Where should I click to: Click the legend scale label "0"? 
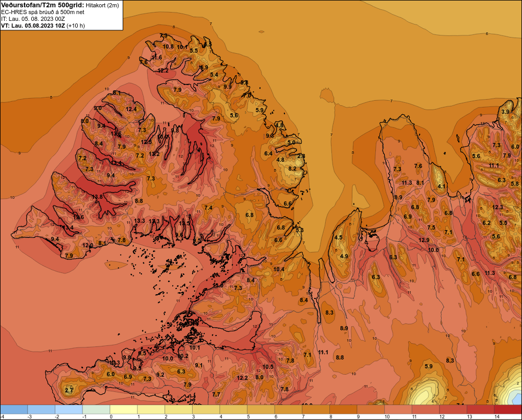pyautogui.click(x=111, y=417)
